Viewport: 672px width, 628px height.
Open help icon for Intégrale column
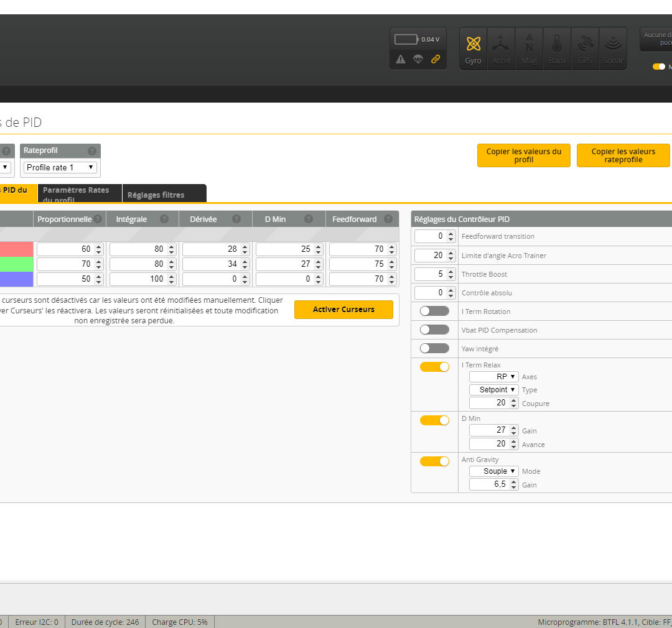(164, 219)
